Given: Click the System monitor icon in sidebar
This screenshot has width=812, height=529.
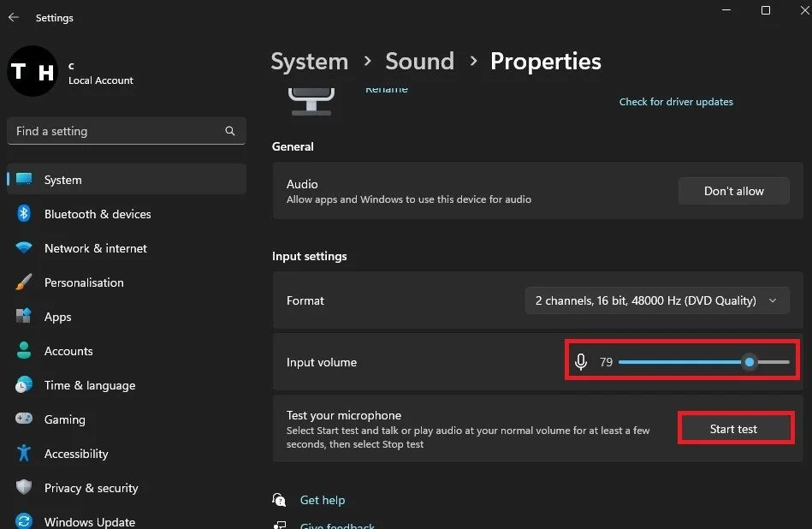Looking at the screenshot, I should (x=24, y=179).
